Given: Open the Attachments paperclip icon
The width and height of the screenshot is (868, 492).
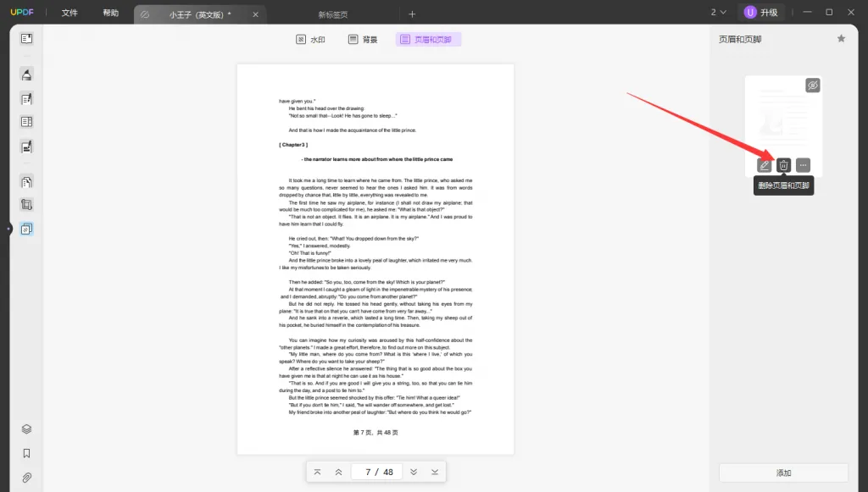Looking at the screenshot, I should click(26, 478).
